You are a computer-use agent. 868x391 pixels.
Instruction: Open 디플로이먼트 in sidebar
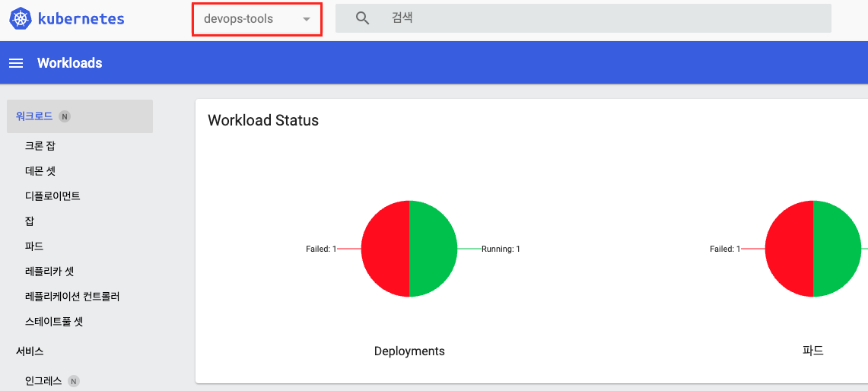click(x=52, y=196)
